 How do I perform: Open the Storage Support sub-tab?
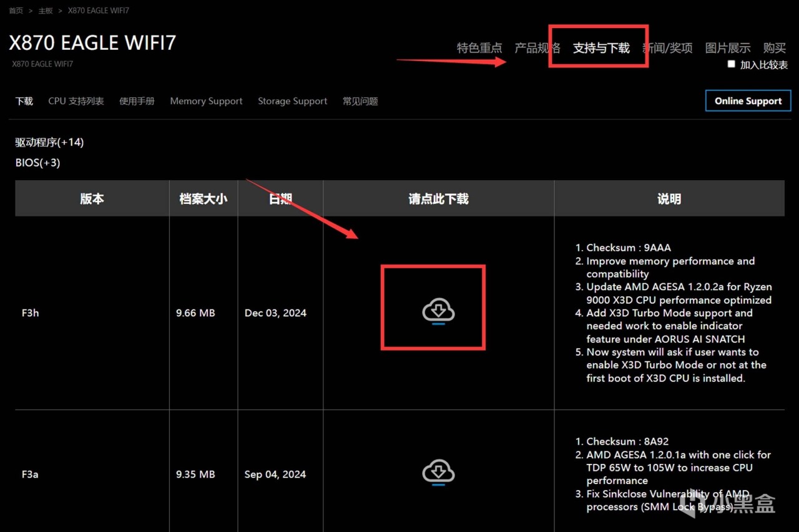point(293,101)
